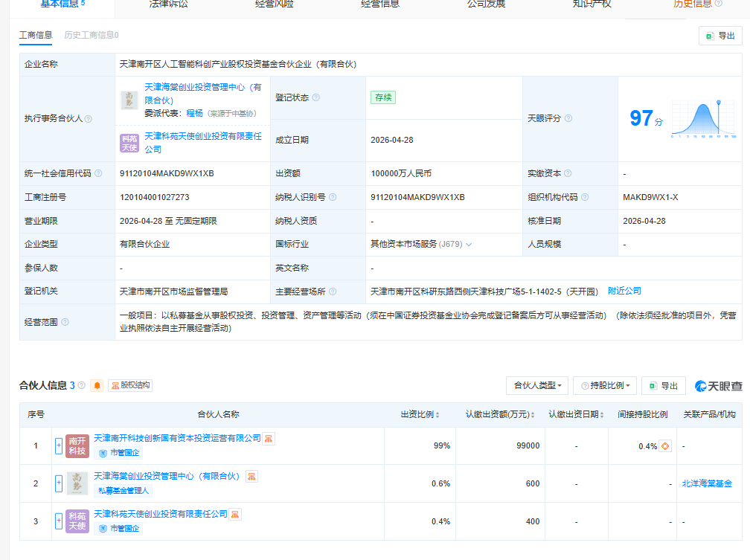Image resolution: width=750 pixels, height=560 pixels.
Task: Click help icon next to 执行事务合伙人
Action: pyautogui.click(x=88, y=119)
